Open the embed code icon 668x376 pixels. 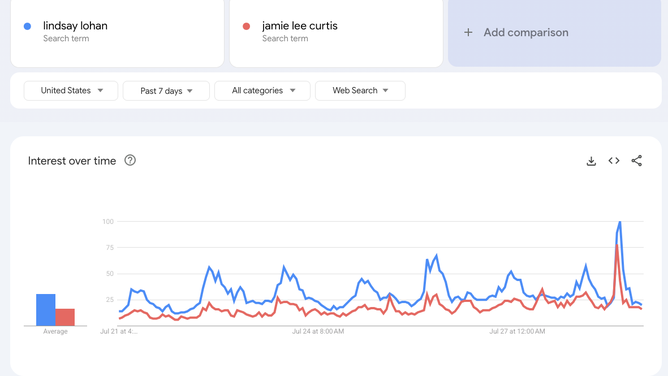click(613, 161)
